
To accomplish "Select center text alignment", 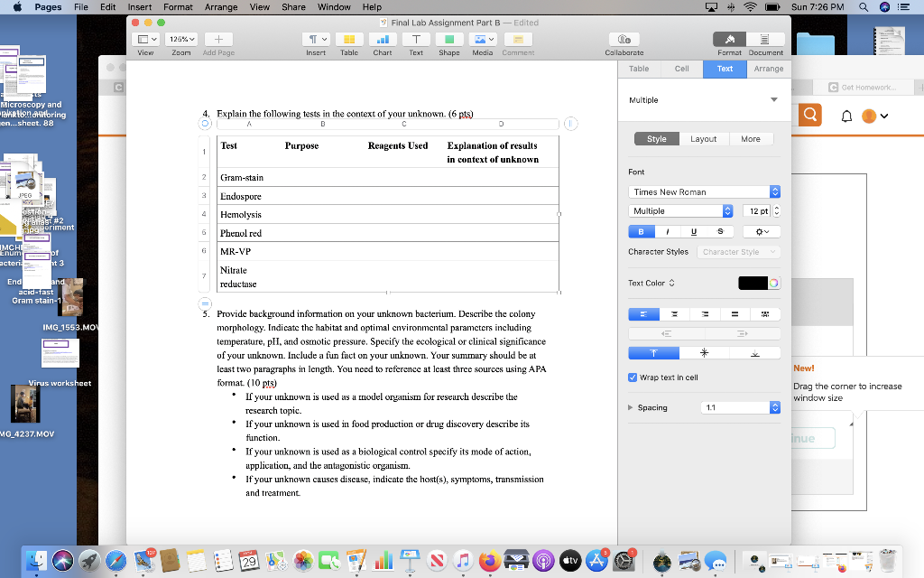I will click(x=675, y=314).
